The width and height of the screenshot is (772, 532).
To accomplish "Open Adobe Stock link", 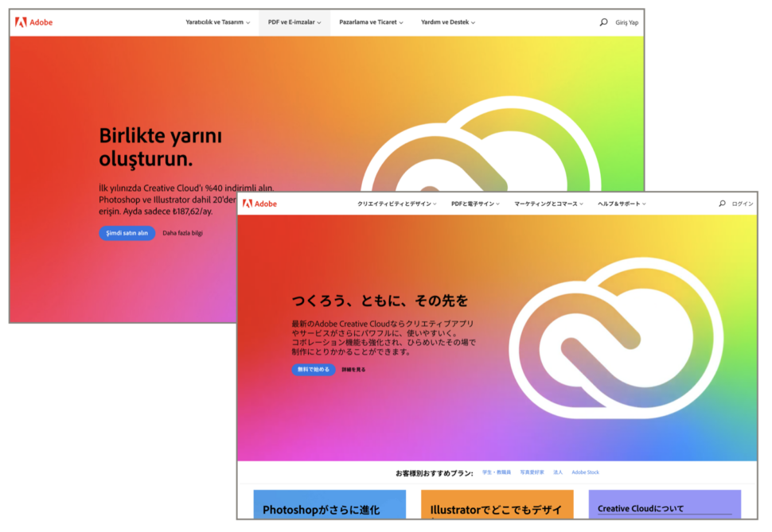I will (x=586, y=472).
